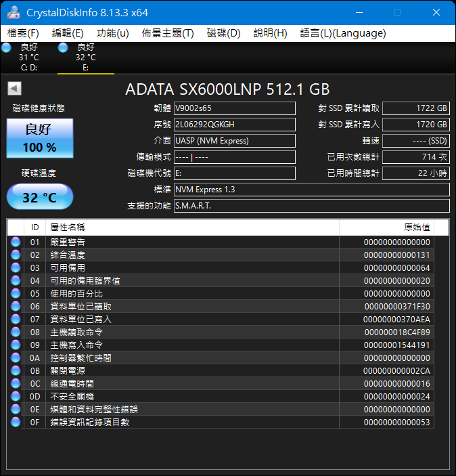Click status orb for attribute 0C 總通電時間
The width and height of the screenshot is (456, 476).
[x=16, y=383]
